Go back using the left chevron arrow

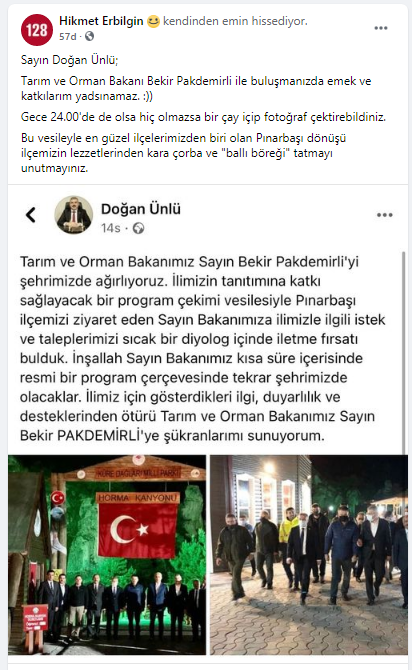pyautogui.click(x=30, y=215)
